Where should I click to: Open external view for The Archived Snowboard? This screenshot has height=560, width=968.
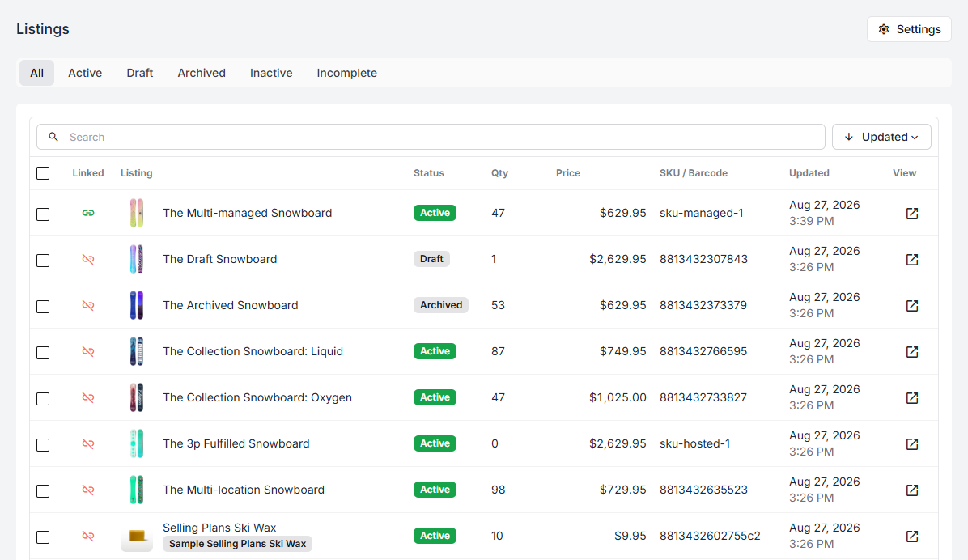pos(912,306)
